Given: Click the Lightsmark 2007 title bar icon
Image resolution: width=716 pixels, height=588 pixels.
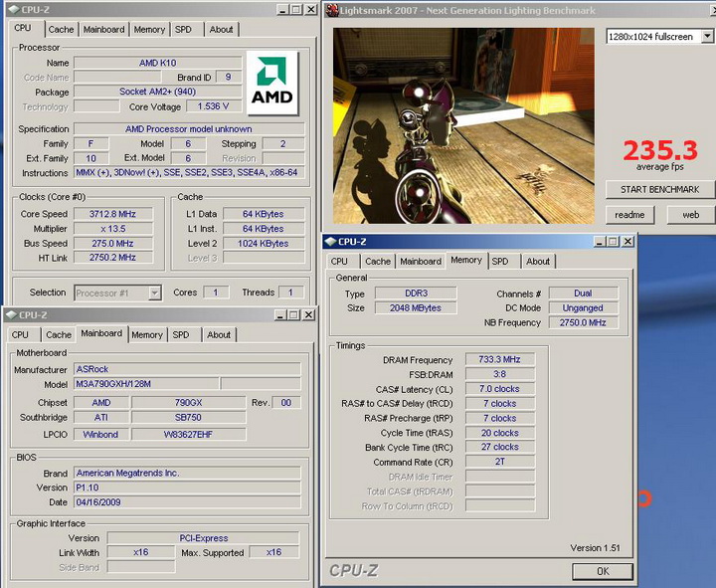Looking at the screenshot, I should [x=332, y=10].
